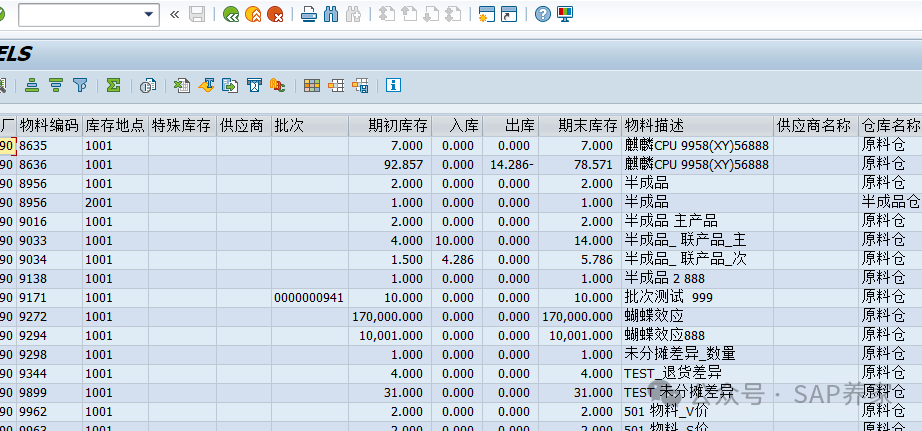Select the 供应商 column header
This screenshot has width=922, height=431.
pyautogui.click(x=244, y=125)
